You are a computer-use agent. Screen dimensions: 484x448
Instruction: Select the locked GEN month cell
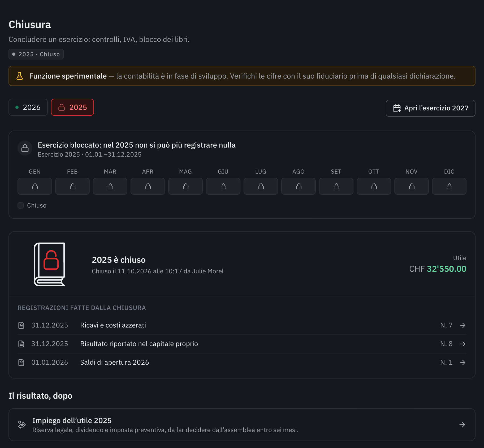(x=35, y=186)
